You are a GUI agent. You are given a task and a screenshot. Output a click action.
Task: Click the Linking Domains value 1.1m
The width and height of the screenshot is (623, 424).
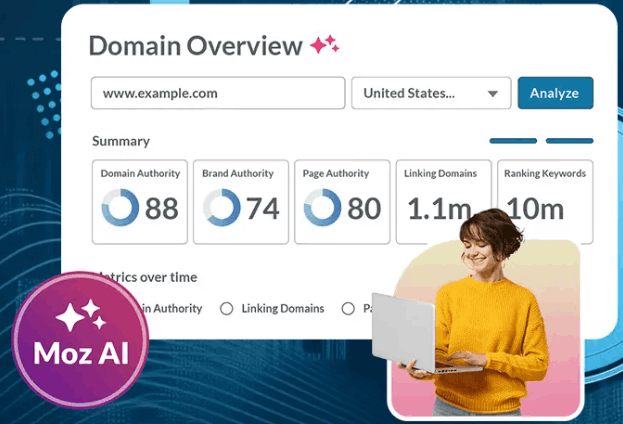(439, 209)
